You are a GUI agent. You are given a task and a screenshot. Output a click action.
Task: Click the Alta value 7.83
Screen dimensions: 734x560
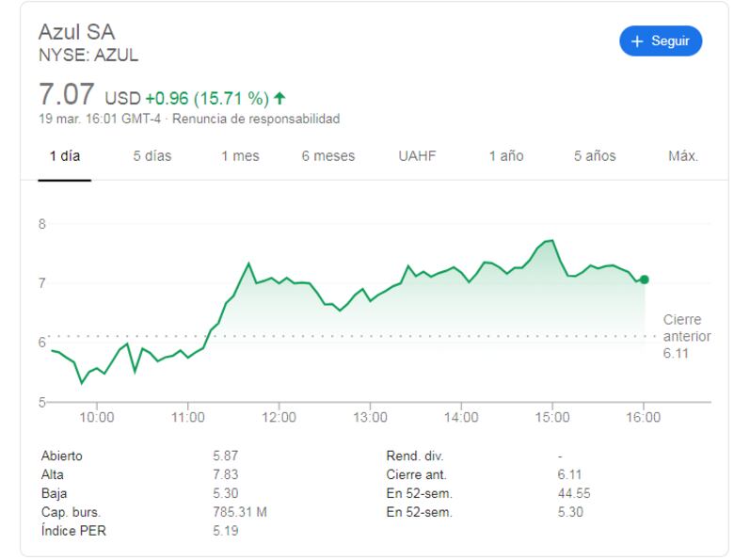pyautogui.click(x=226, y=474)
